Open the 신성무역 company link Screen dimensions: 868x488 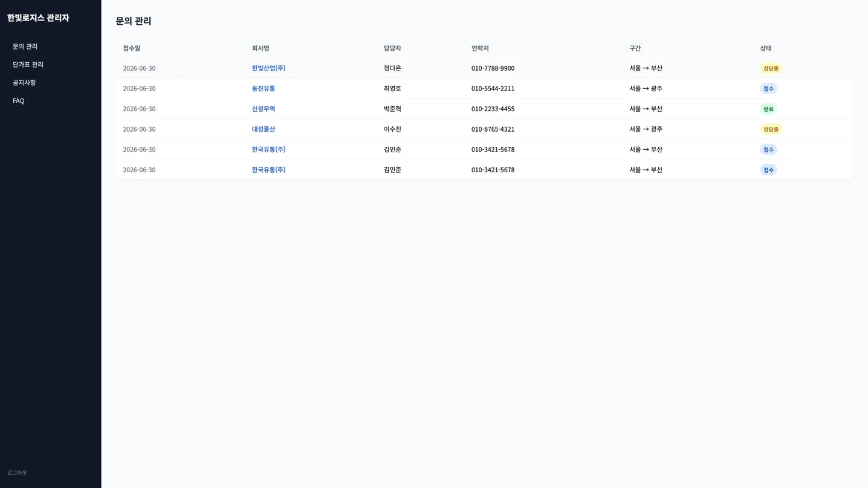click(x=264, y=109)
